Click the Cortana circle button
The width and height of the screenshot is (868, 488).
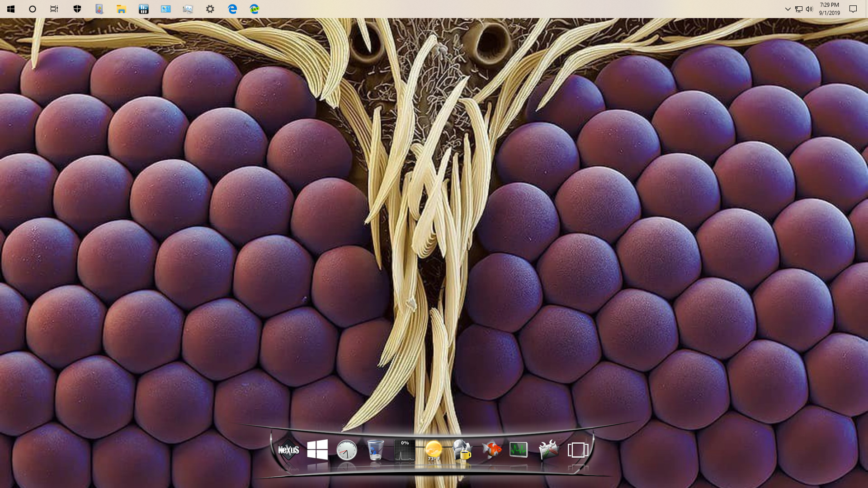33,9
